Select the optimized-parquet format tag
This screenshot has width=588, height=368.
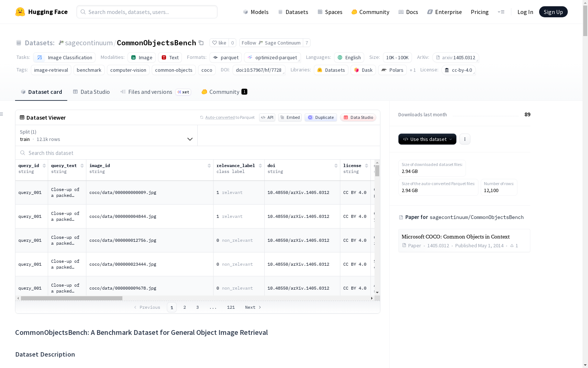pyautogui.click(x=272, y=57)
